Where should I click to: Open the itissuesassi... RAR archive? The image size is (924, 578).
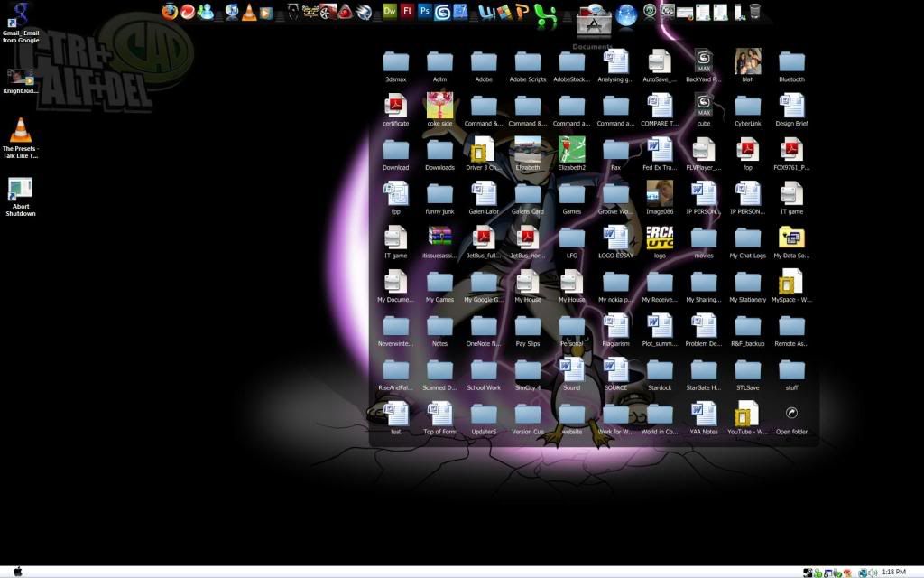(439, 243)
